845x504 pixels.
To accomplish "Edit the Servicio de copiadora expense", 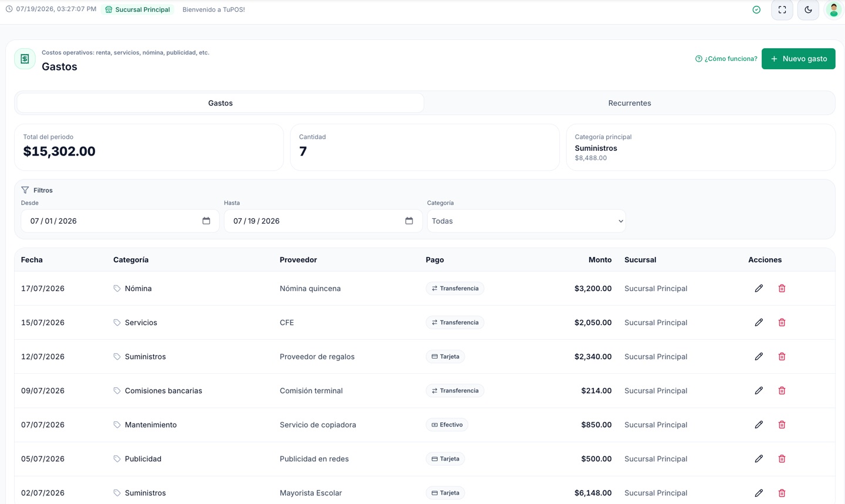I will 759,424.
